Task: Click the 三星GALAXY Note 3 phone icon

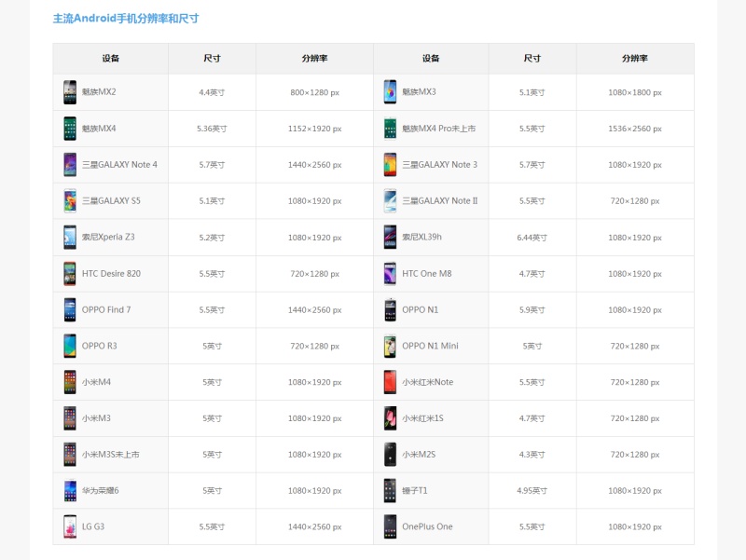Action: coord(390,165)
